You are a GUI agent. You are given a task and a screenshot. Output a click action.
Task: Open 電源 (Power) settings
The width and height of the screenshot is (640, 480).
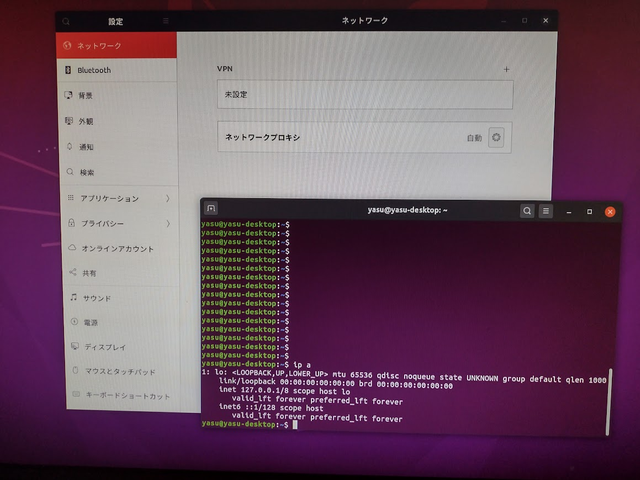(x=123, y=322)
